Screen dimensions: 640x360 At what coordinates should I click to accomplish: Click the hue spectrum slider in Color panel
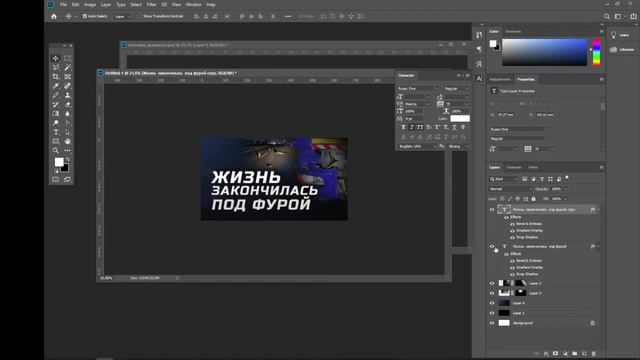[x=597, y=52]
